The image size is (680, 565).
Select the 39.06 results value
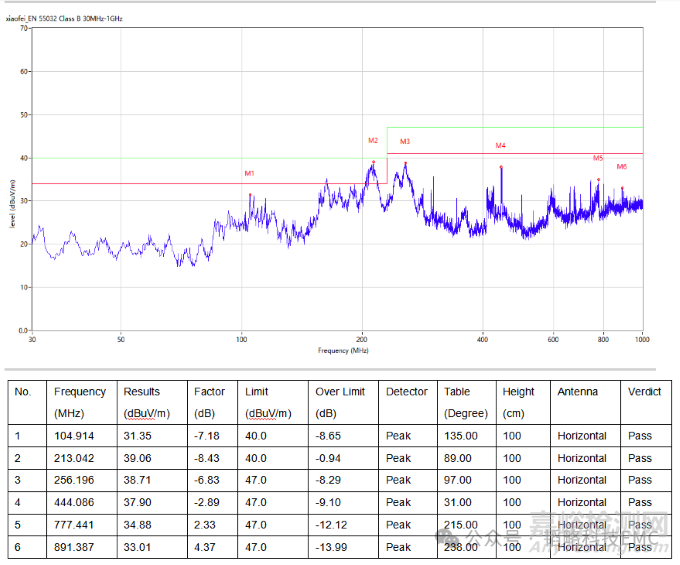click(x=137, y=458)
